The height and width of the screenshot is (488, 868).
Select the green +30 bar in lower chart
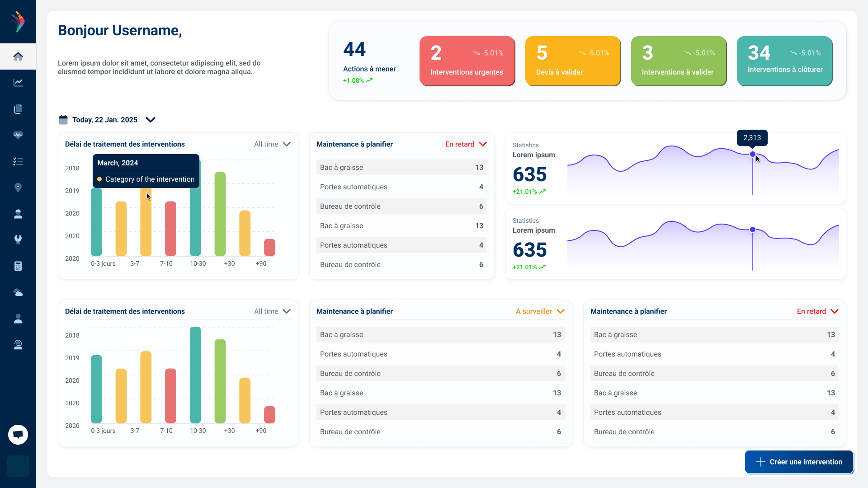pos(220,381)
